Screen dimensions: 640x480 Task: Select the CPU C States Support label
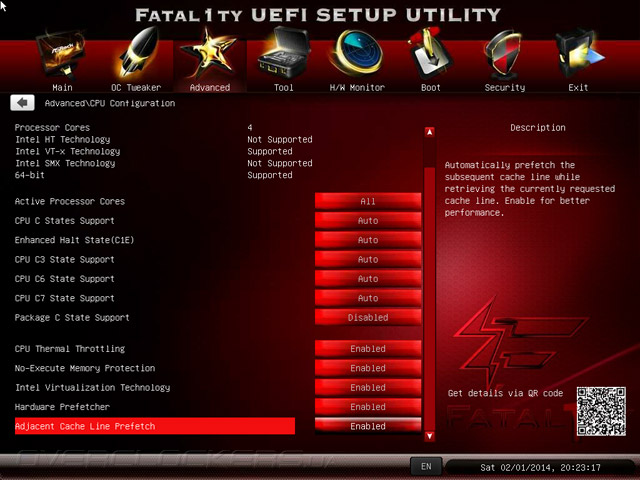coord(64,221)
